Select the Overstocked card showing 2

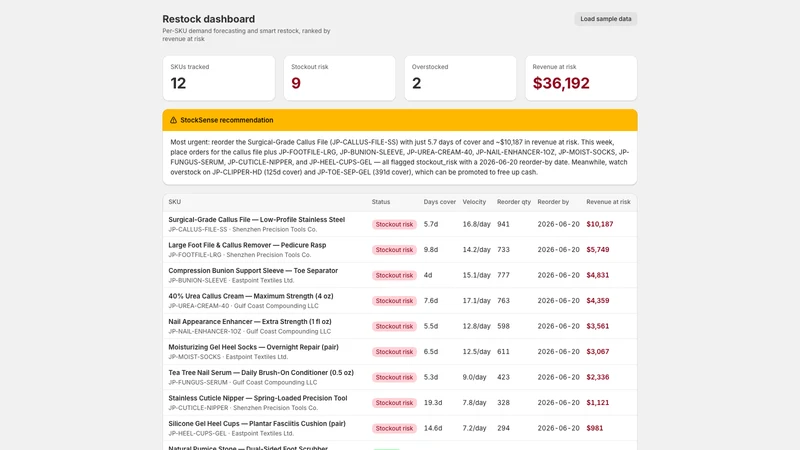click(x=460, y=78)
